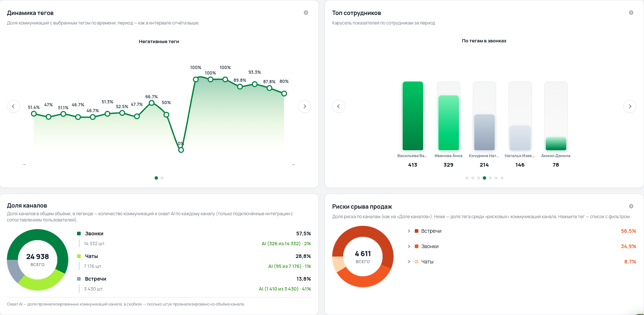Click the 'Негативные теги' chart title

pos(159,42)
